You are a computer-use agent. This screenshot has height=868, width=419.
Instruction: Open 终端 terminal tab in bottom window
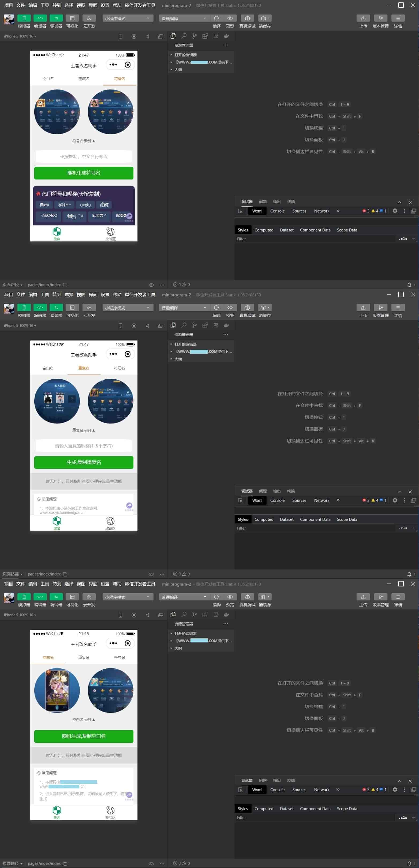point(291,780)
